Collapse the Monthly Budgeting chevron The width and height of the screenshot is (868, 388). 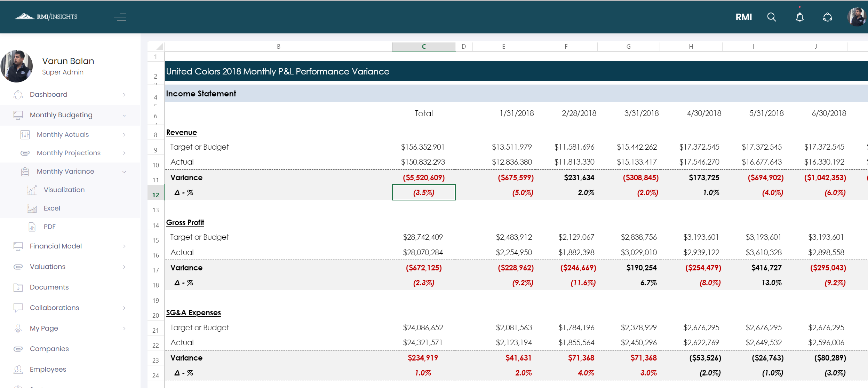point(124,115)
